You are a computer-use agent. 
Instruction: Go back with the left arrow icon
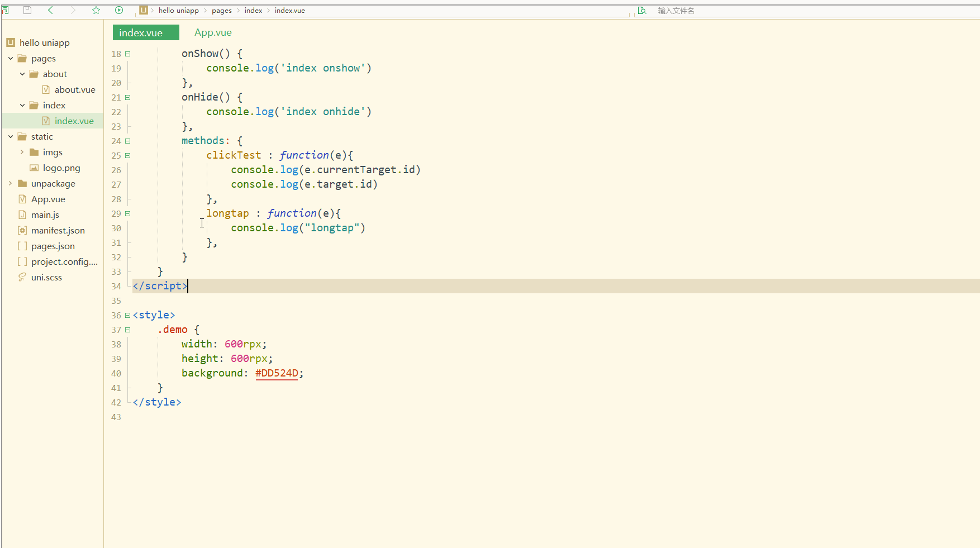coord(50,10)
